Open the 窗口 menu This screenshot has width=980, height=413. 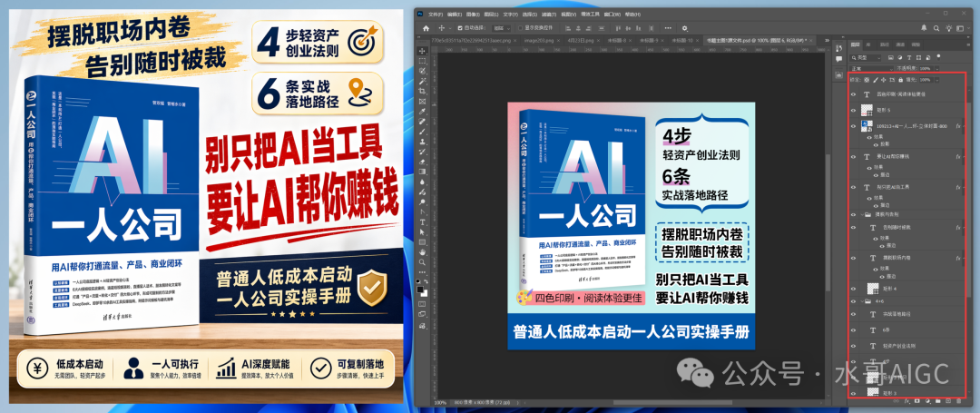pyautogui.click(x=612, y=15)
